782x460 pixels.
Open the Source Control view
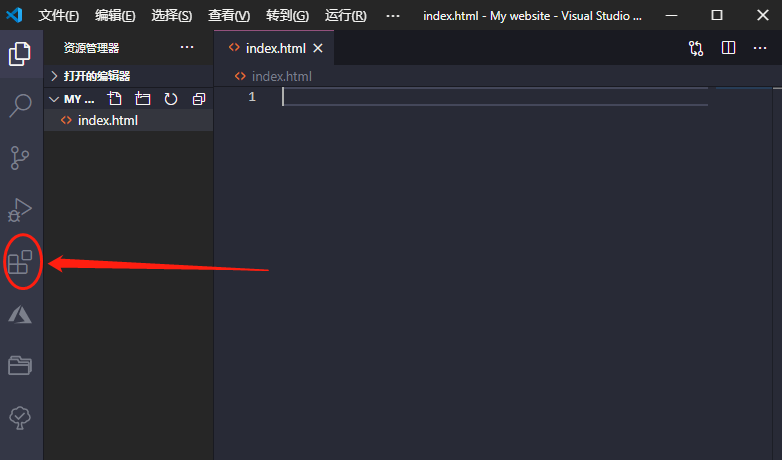(20, 158)
